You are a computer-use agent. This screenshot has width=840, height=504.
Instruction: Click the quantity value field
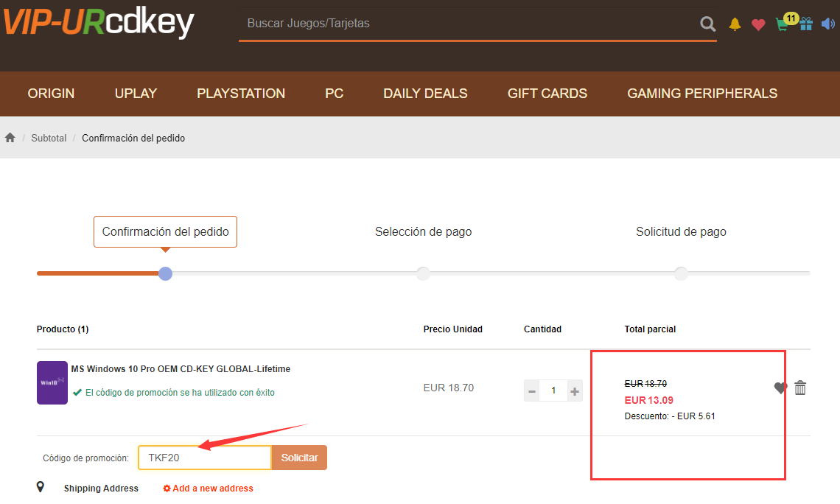tap(553, 391)
